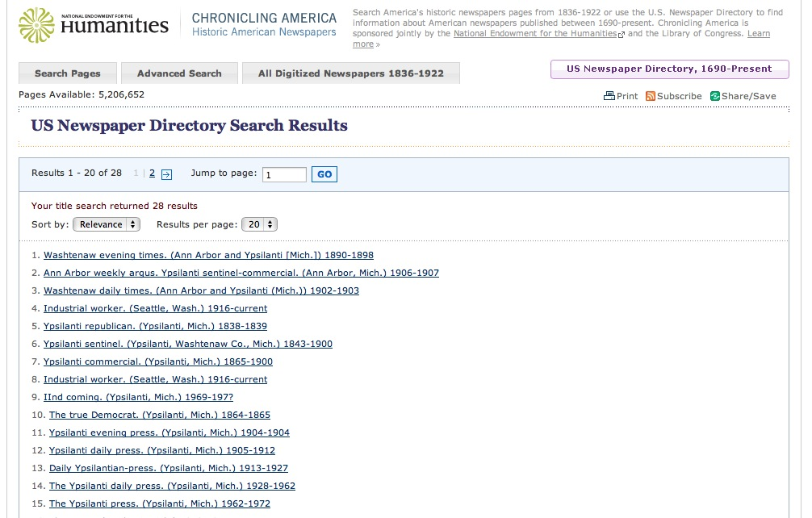Select All Digitized Newspapers 1836-1922 tab
The image size is (812, 518).
click(351, 73)
